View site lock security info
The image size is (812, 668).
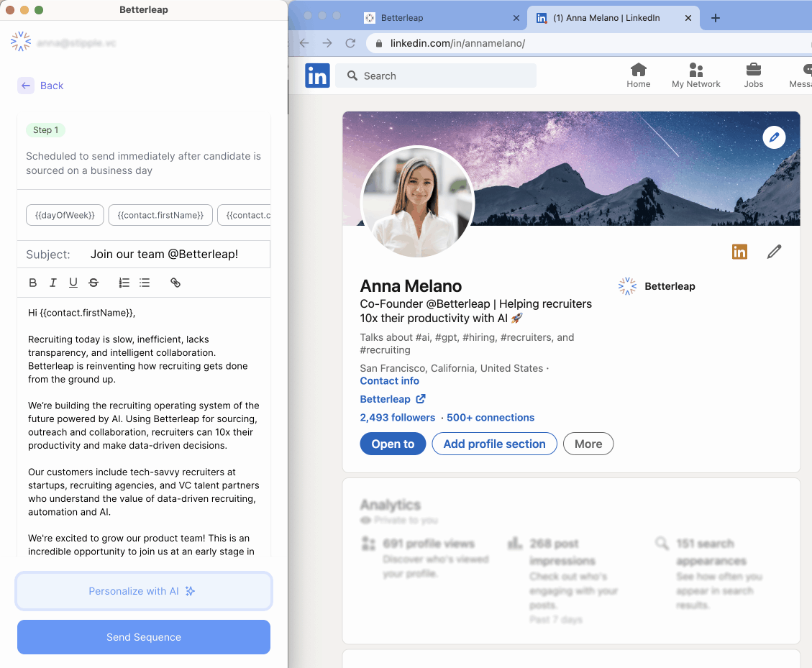point(379,43)
